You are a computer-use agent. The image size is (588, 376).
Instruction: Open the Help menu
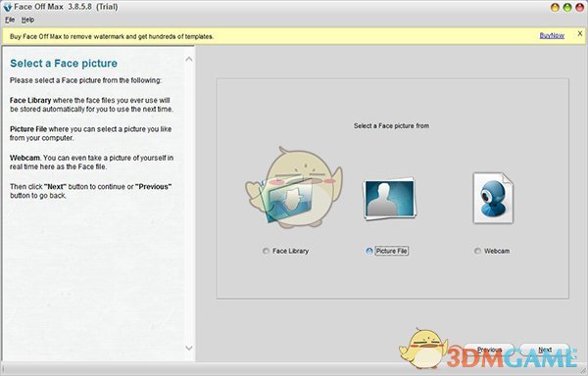click(27, 20)
